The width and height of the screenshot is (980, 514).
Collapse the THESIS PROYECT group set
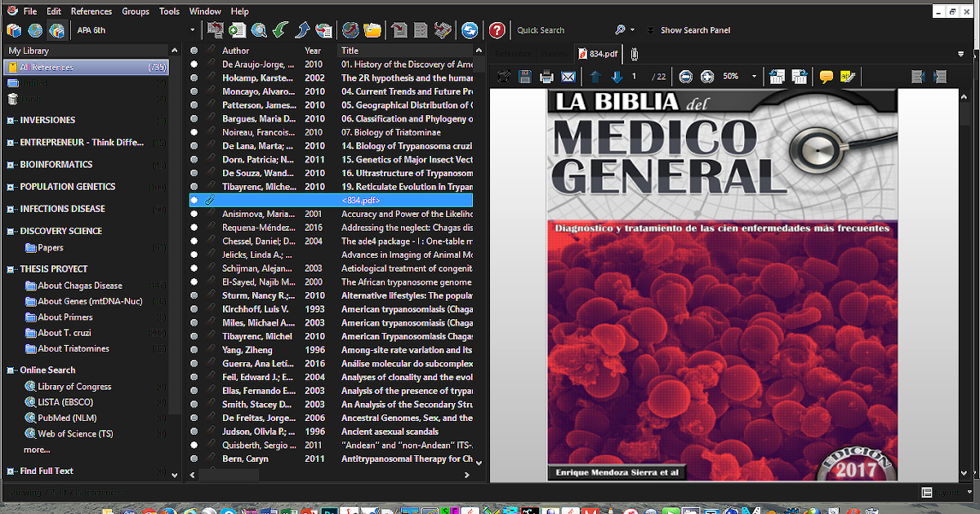[11, 268]
